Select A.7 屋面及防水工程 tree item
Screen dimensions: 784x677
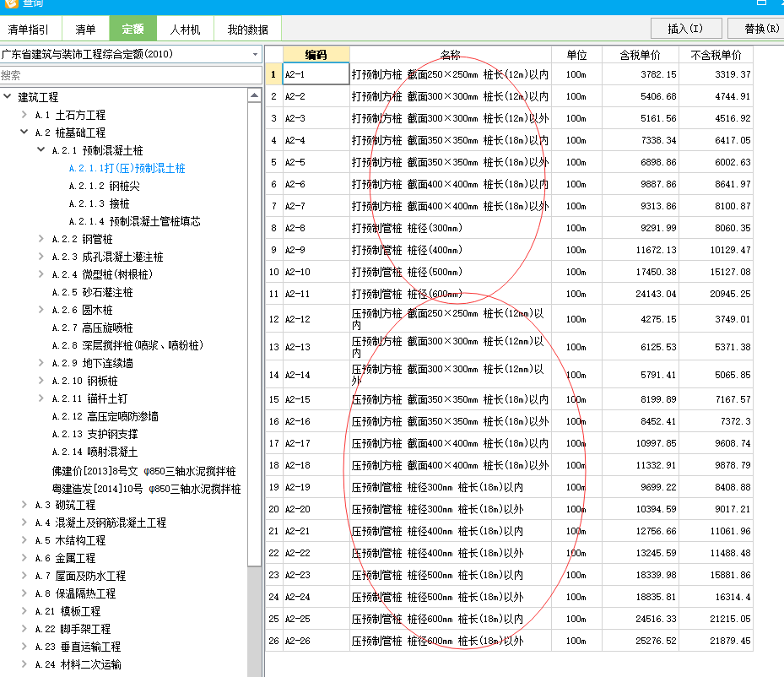click(80, 576)
